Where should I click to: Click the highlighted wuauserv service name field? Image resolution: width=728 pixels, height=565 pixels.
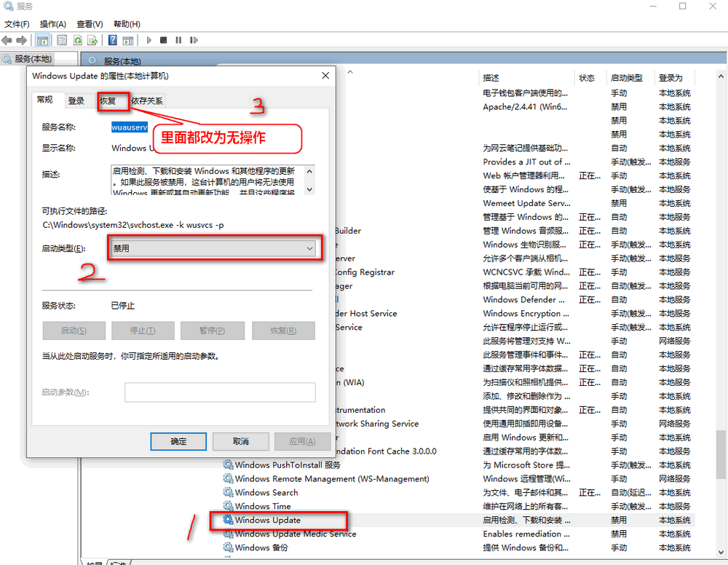[x=130, y=127]
